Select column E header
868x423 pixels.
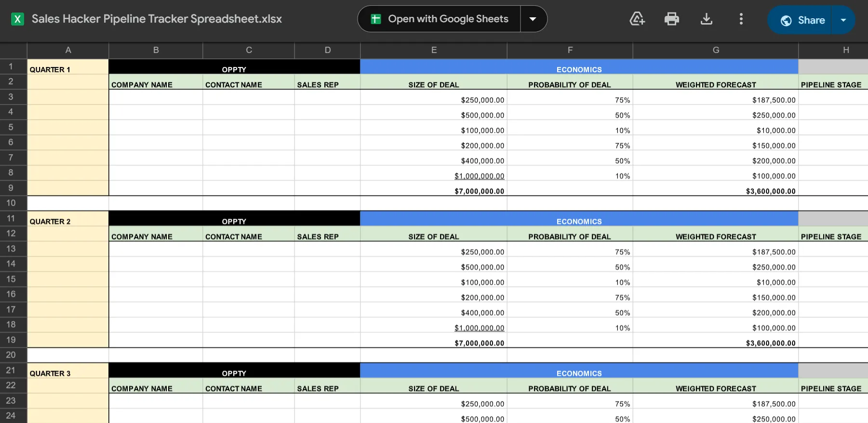(434, 50)
